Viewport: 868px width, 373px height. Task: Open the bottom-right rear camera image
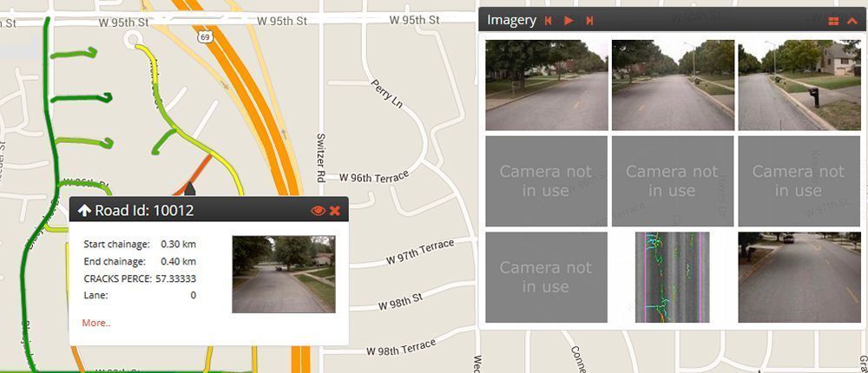(x=799, y=278)
